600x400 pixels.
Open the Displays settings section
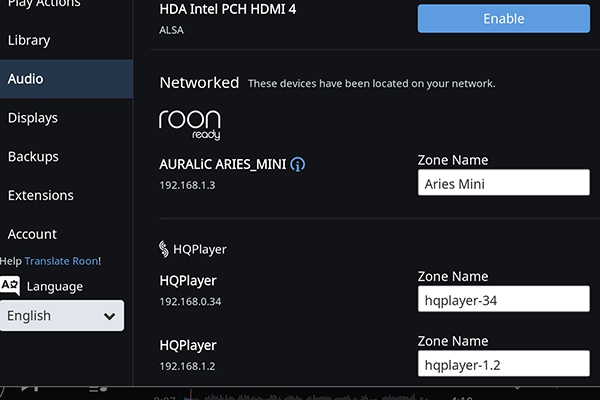pyautogui.click(x=33, y=118)
